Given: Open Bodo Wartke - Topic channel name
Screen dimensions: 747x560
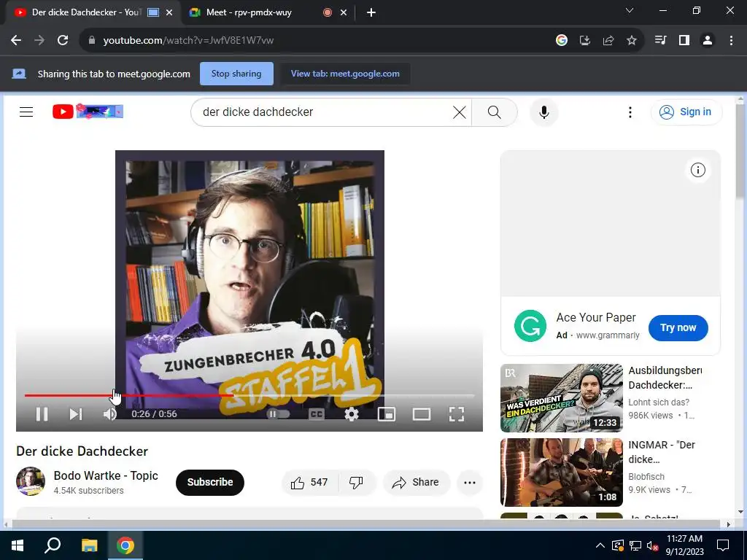Looking at the screenshot, I should coord(106,475).
